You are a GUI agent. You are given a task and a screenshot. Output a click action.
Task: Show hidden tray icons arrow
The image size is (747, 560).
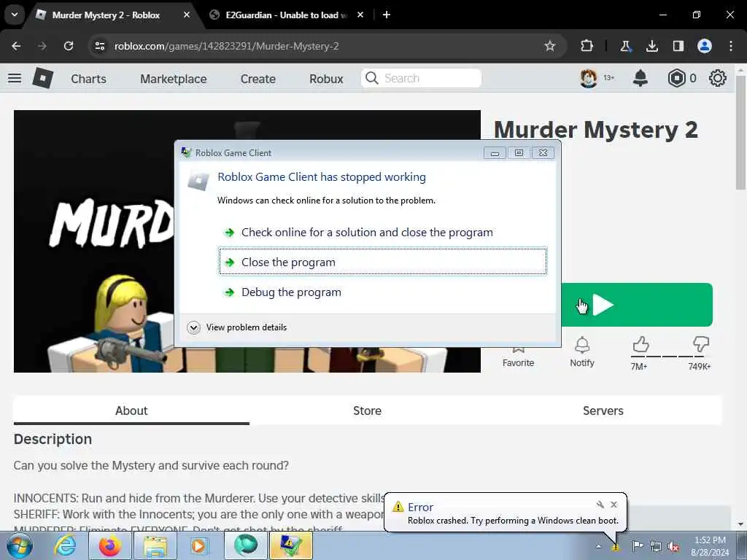pos(598,546)
